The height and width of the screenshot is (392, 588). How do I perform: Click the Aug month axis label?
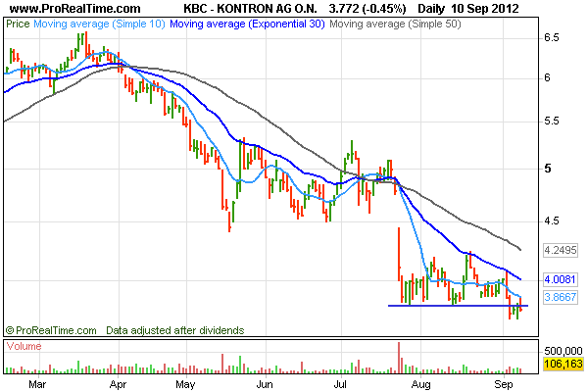(420, 384)
